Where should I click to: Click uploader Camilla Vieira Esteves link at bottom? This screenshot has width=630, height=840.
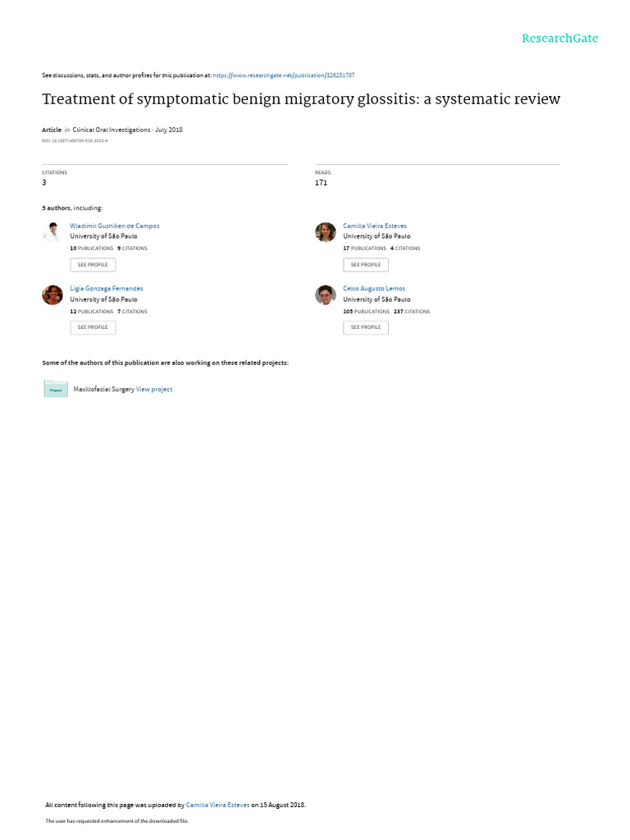(217, 806)
